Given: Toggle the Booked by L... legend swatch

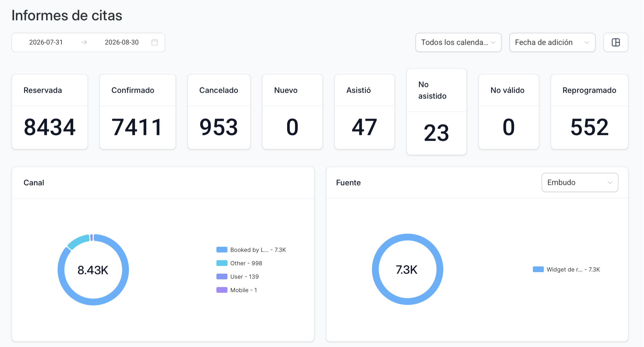Looking at the screenshot, I should (222, 250).
